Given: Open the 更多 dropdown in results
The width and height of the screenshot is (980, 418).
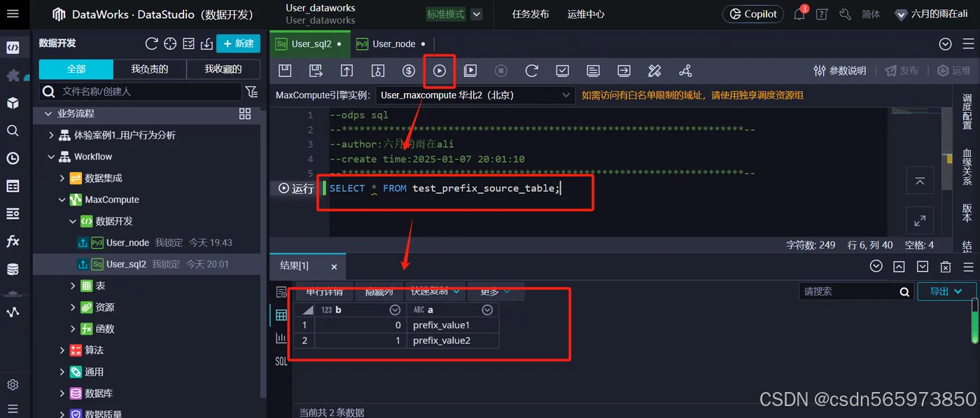Looking at the screenshot, I should pos(495,291).
